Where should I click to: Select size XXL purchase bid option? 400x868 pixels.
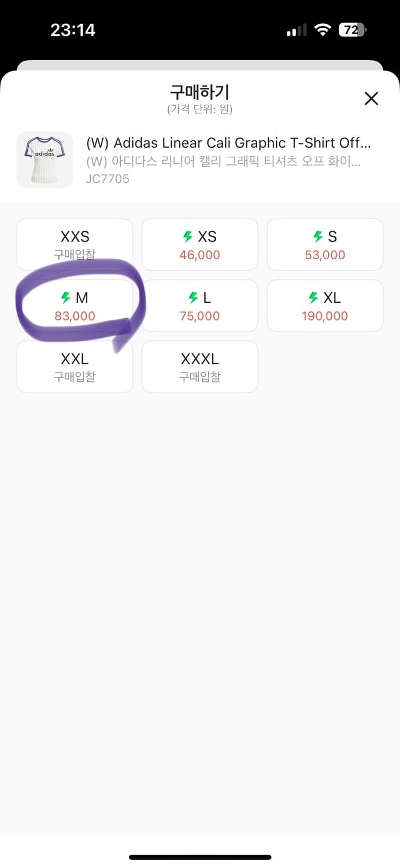[75, 367]
